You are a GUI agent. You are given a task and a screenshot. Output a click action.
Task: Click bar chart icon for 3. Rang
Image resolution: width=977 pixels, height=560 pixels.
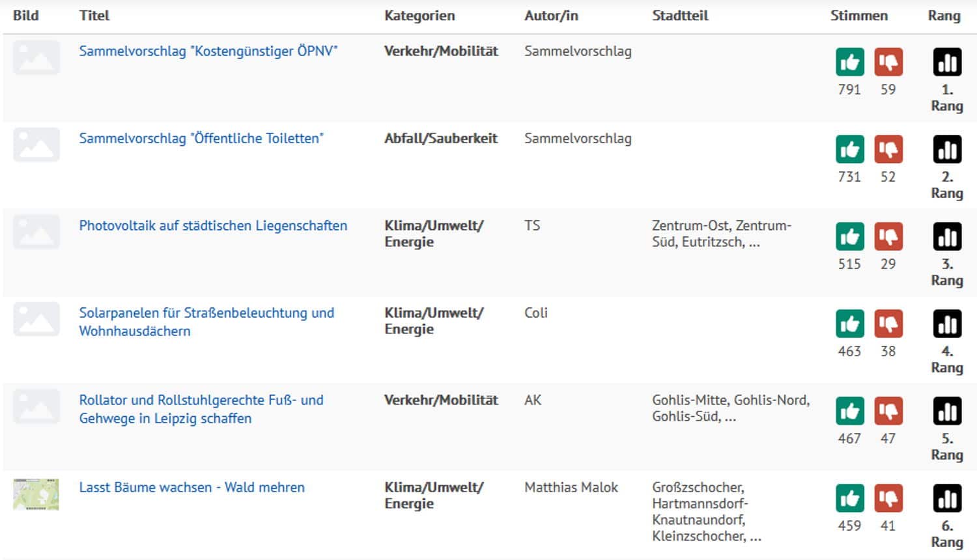click(947, 237)
